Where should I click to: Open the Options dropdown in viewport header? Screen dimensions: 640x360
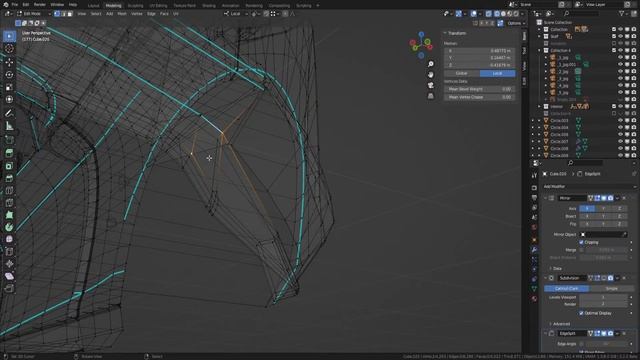(516, 23)
